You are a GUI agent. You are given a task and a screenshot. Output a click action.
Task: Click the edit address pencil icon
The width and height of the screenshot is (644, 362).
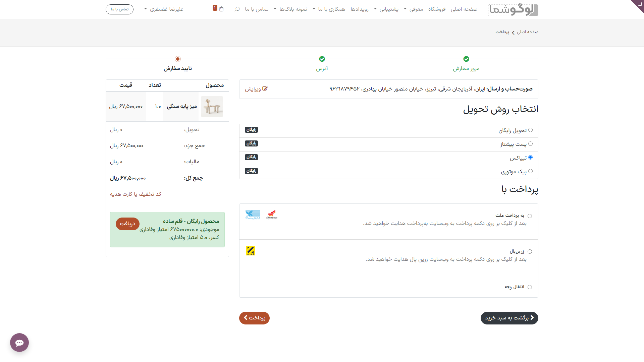(x=265, y=89)
